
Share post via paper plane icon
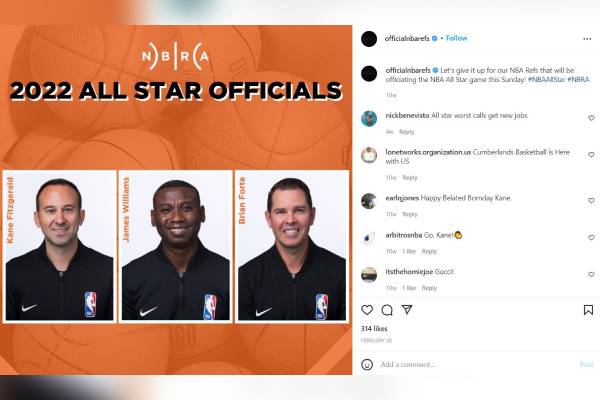407,309
